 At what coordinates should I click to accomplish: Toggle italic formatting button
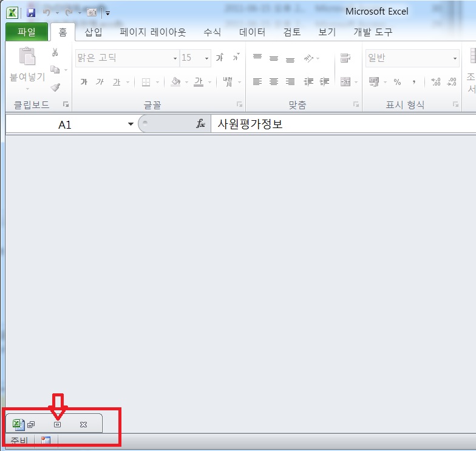[100, 82]
